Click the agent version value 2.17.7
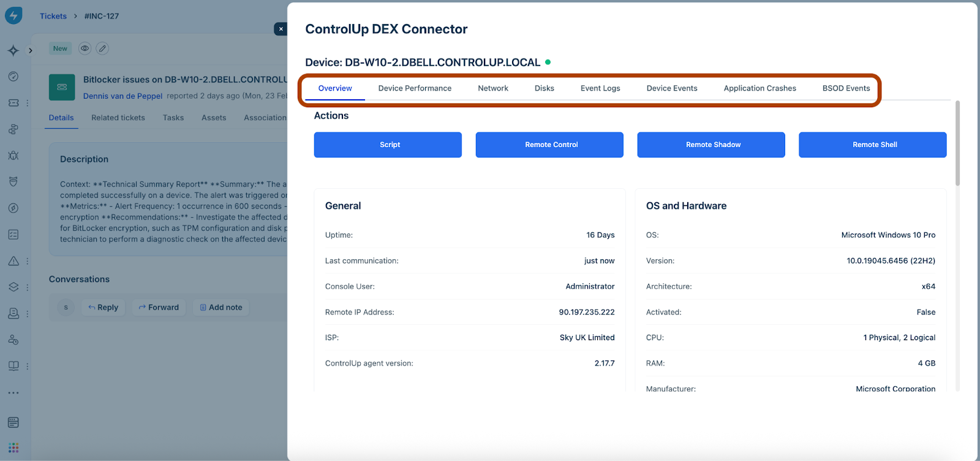This screenshot has width=980, height=461. pyautogui.click(x=605, y=364)
